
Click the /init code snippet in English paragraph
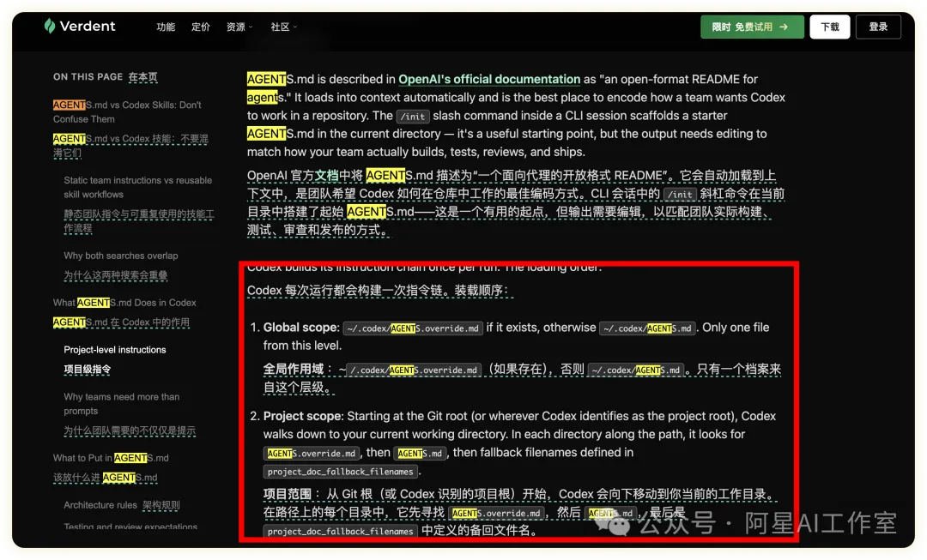(413, 117)
